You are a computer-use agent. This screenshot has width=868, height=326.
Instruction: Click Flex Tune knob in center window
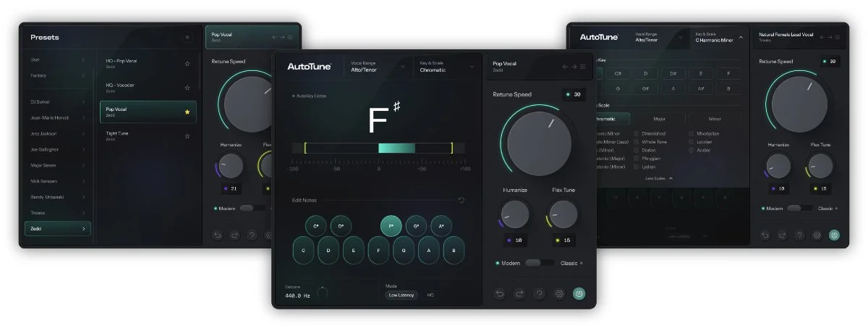[x=563, y=214]
